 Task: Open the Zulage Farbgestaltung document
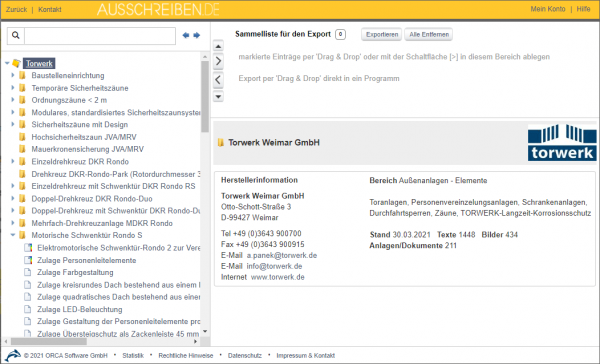coord(75,273)
